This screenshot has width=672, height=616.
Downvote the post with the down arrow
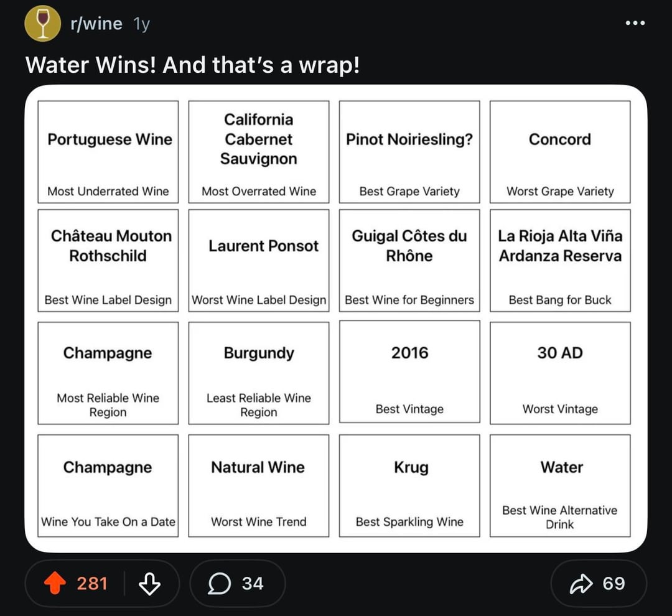[149, 583]
